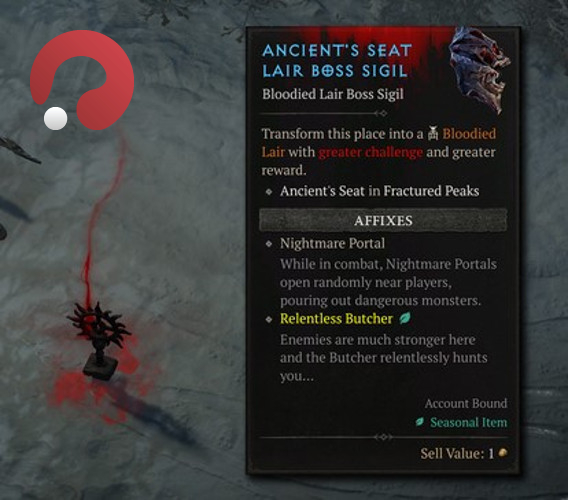
Task: Click the Account Bound label
Action: tap(466, 403)
